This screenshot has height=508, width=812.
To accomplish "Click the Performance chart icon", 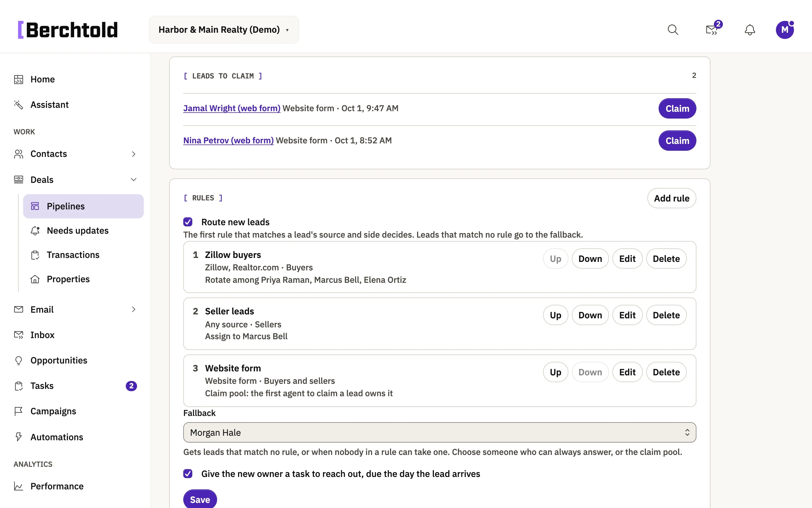I will click(x=18, y=486).
